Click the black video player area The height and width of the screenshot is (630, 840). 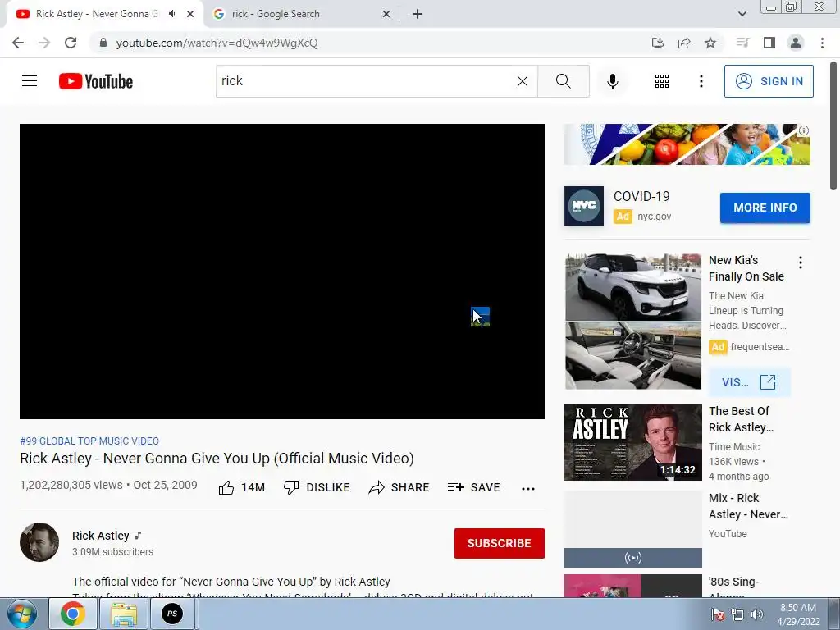coord(282,272)
